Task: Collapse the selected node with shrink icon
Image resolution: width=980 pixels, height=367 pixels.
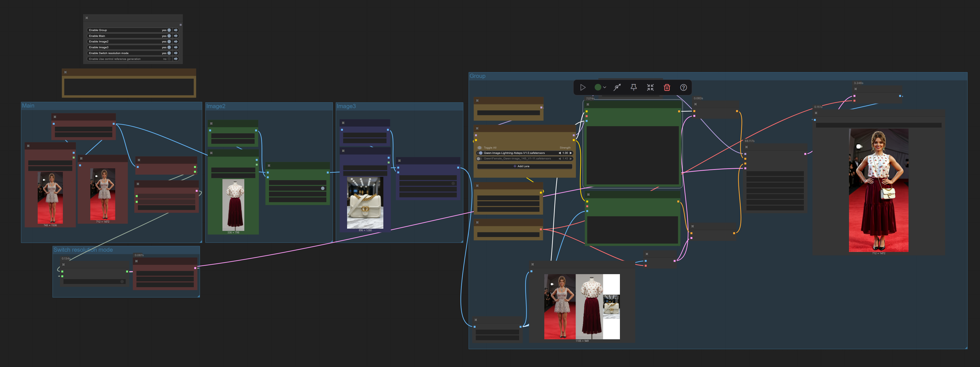Action: (x=650, y=88)
